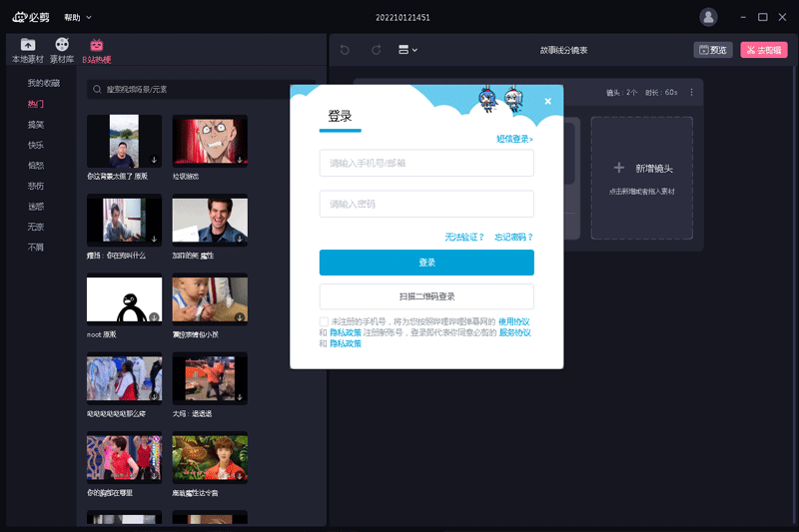This screenshot has width=799, height=532.
Task: Select the 搞笑 category
Action: 36,125
